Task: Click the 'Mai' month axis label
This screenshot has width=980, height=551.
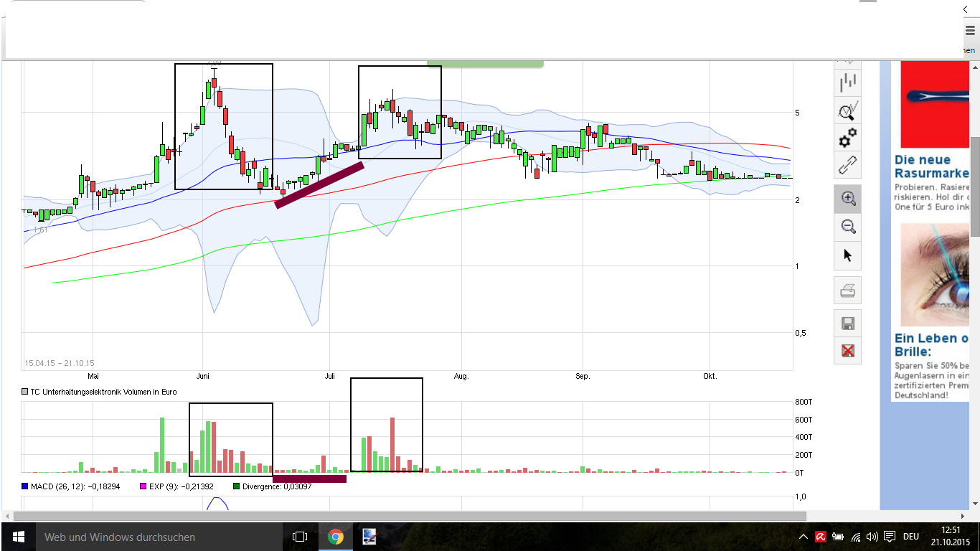Action: point(93,376)
